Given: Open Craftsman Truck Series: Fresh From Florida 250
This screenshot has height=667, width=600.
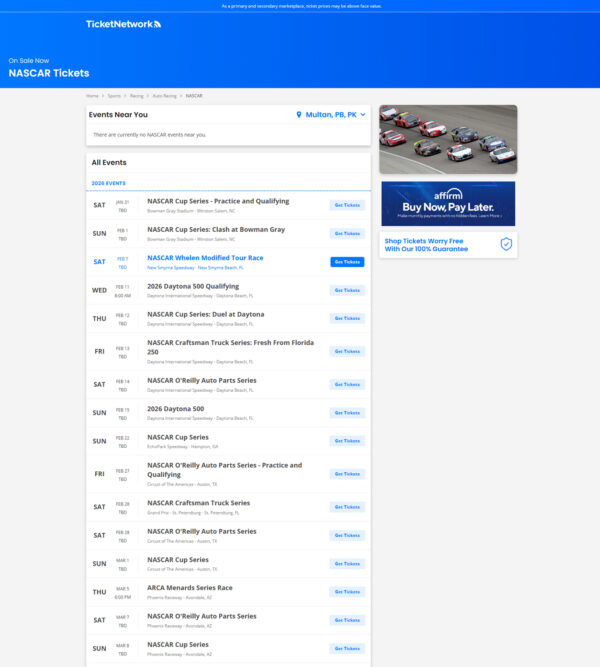Looking at the screenshot, I should [230, 347].
